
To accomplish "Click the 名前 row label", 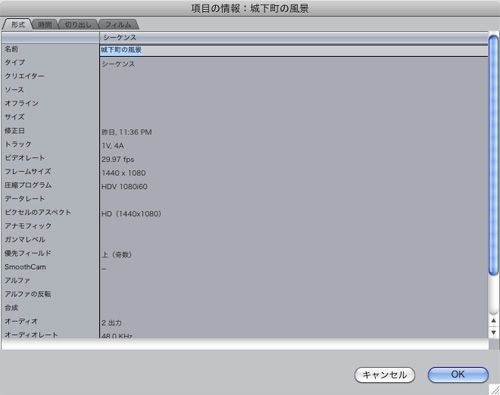I will (11, 49).
